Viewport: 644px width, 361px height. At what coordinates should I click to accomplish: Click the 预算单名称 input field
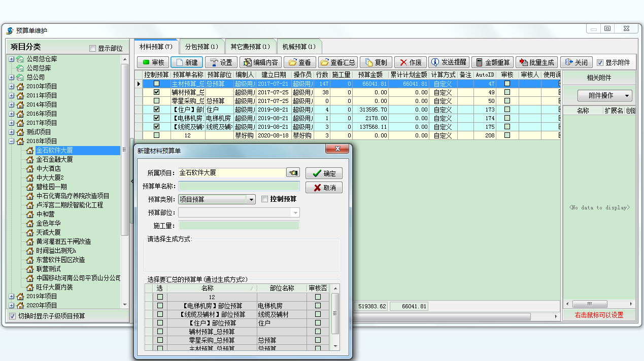click(239, 186)
